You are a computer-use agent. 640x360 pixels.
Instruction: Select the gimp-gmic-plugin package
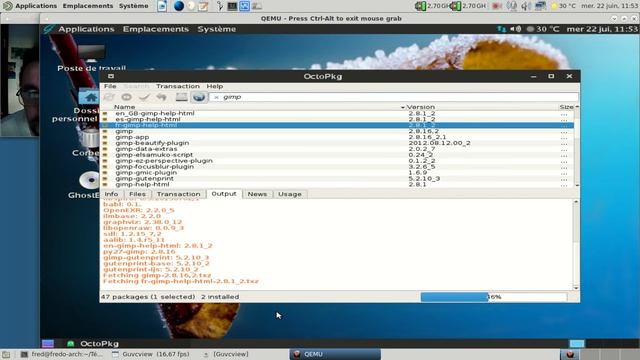tap(337, 173)
